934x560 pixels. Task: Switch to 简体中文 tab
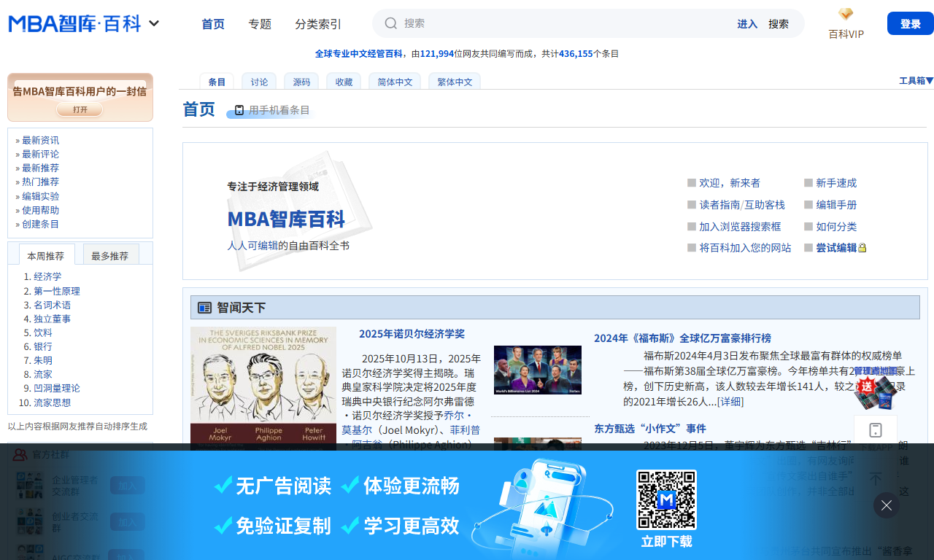click(x=395, y=82)
